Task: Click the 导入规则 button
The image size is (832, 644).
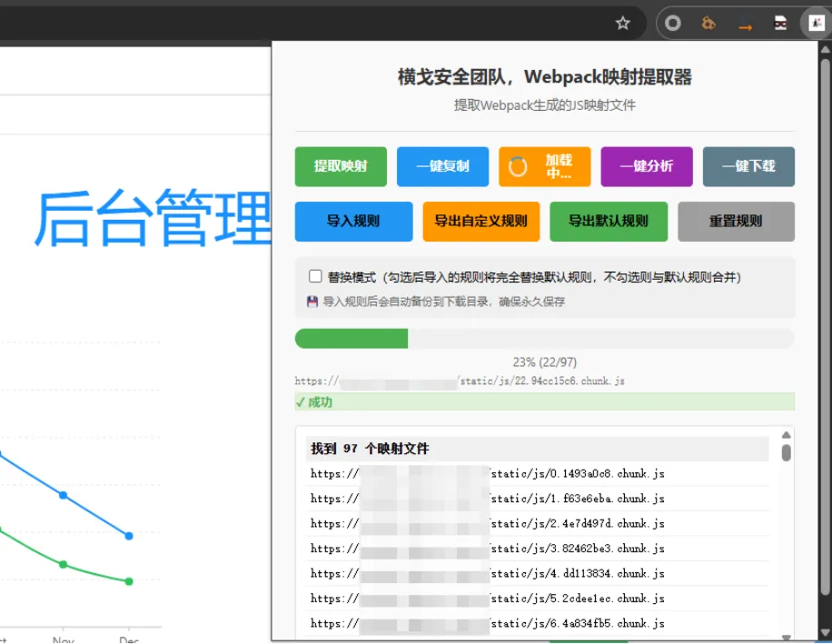Action: tap(353, 222)
